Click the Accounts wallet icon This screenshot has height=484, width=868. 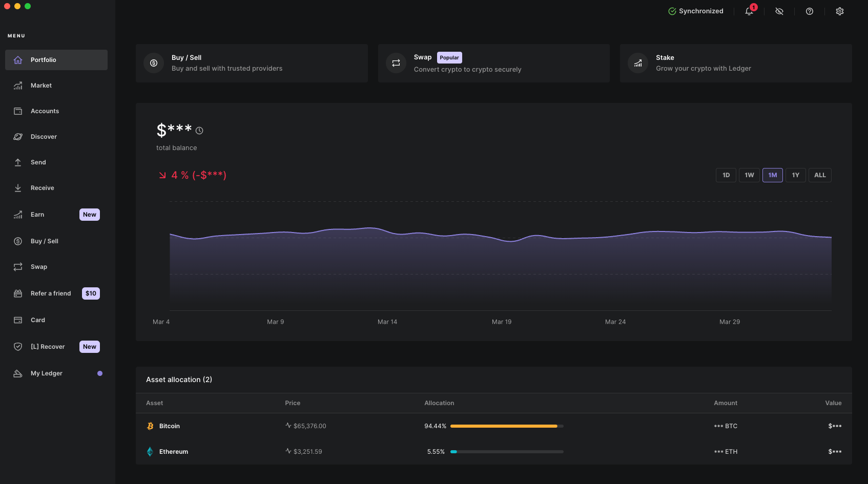(x=18, y=111)
